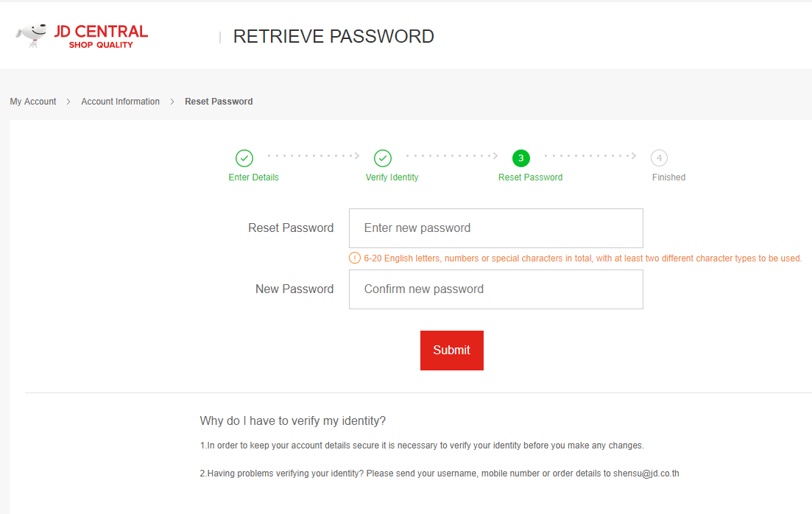Screen dimensions: 812x514
Task: Click the JD Central dog mascot logo
Action: coord(32,35)
